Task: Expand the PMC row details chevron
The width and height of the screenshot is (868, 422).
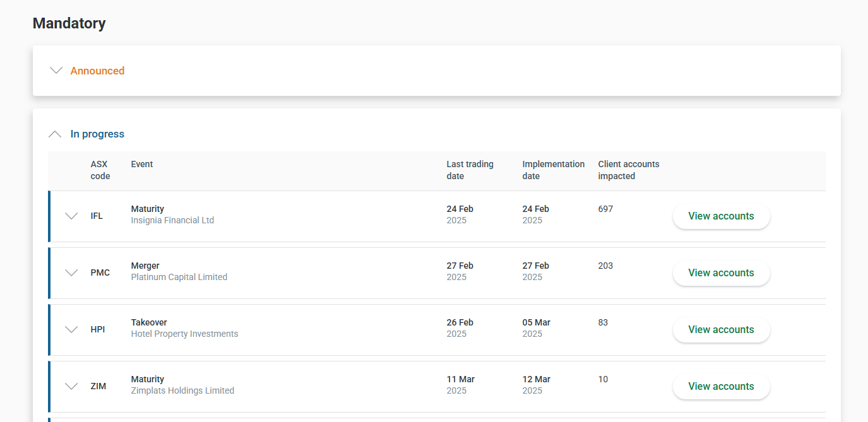Action: coord(71,273)
